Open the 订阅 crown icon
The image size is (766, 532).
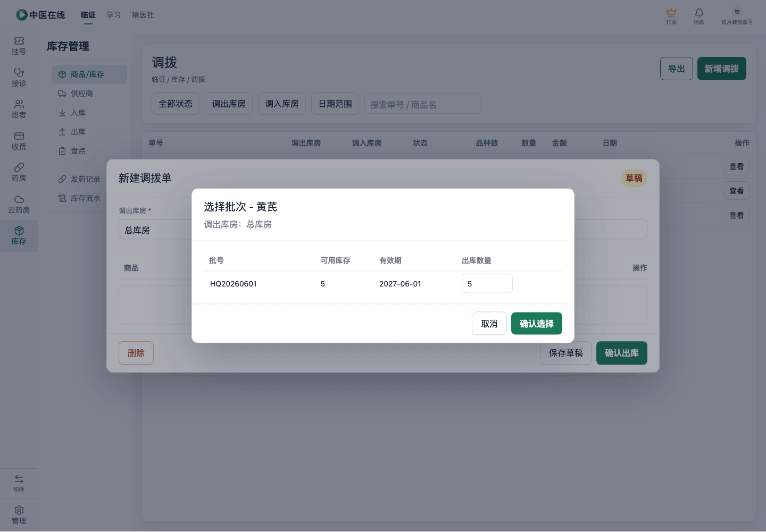tap(671, 16)
